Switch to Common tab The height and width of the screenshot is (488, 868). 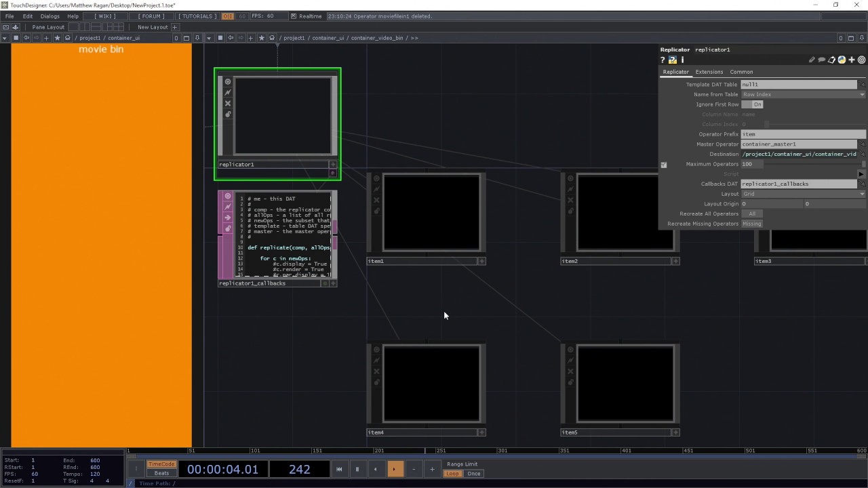pyautogui.click(x=741, y=72)
